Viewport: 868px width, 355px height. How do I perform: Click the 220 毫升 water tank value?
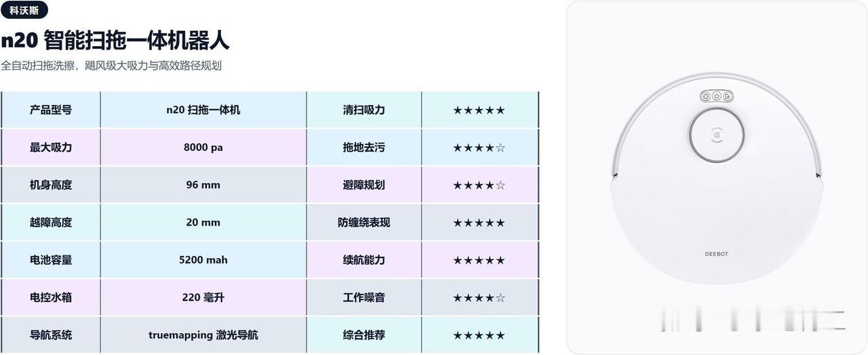203,297
